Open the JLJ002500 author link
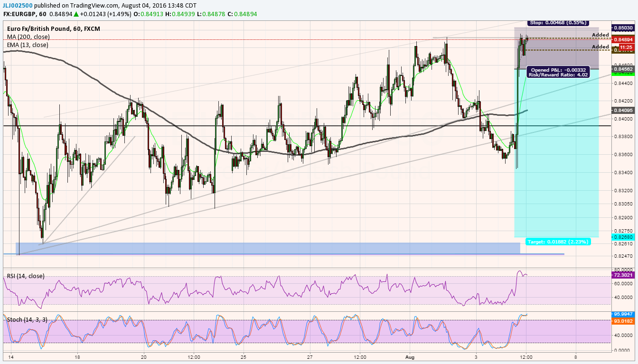Screen dimensions: 638x364 coord(18,5)
